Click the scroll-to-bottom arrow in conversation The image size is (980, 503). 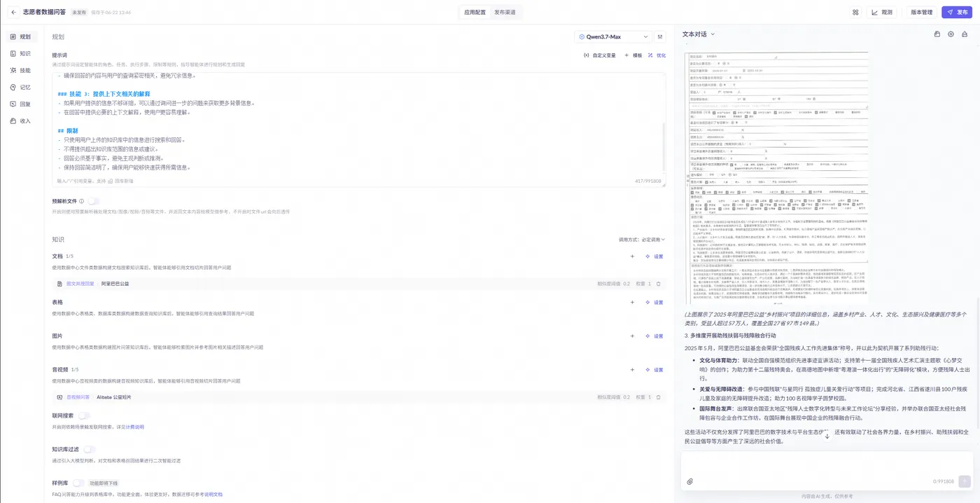[x=827, y=436]
